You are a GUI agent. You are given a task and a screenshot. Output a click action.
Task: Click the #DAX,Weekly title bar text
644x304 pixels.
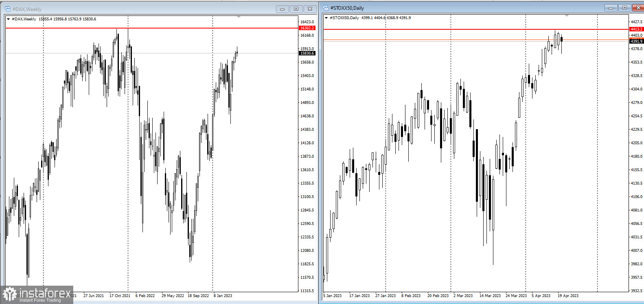[x=27, y=9]
